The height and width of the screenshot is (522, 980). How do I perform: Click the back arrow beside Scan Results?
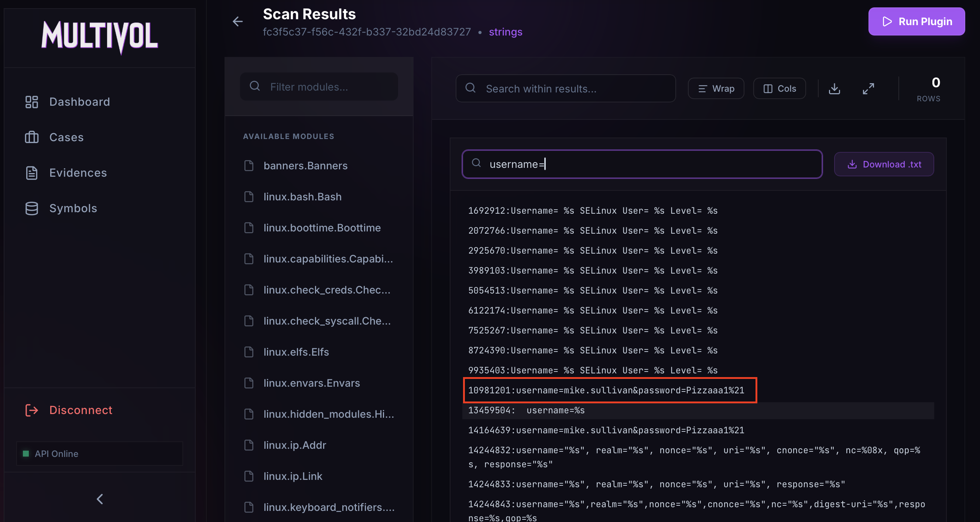tap(237, 21)
